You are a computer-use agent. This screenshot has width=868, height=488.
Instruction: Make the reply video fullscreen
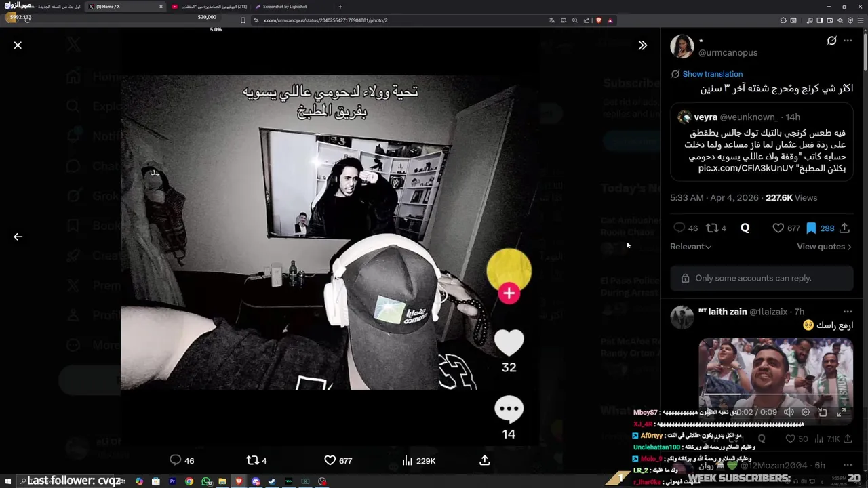tap(842, 412)
